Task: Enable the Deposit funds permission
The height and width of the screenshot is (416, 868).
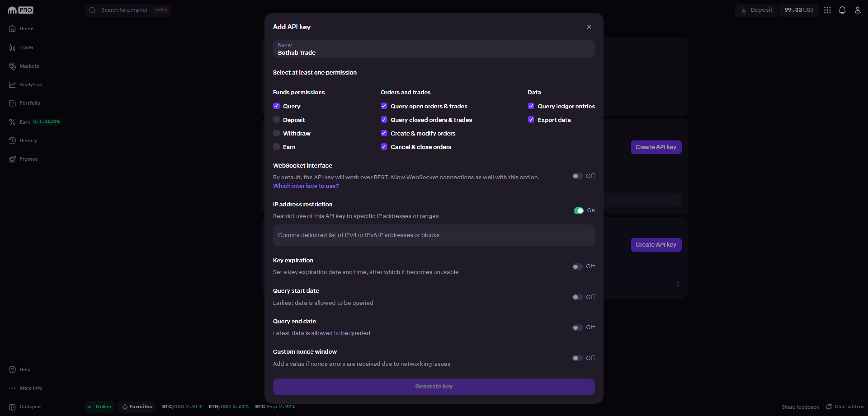Action: pos(276,120)
